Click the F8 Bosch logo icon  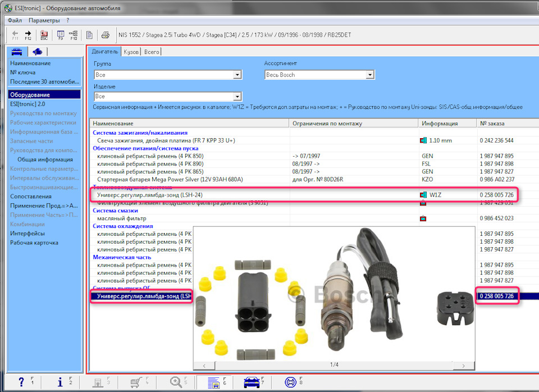[290, 382]
